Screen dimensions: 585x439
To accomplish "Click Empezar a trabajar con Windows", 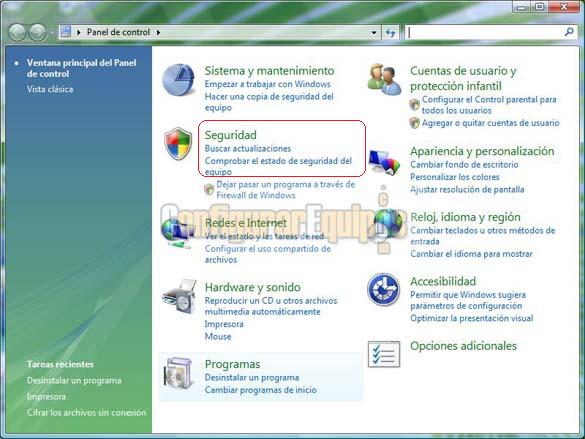I will [x=268, y=84].
